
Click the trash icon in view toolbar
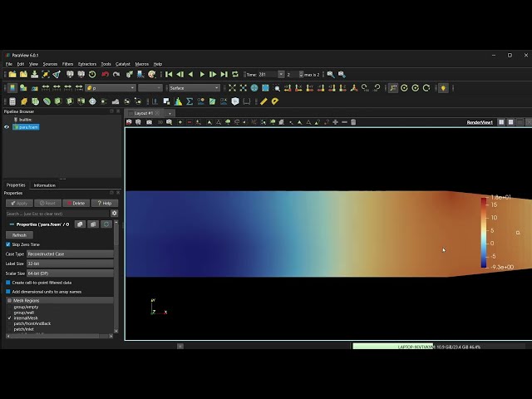point(353,122)
